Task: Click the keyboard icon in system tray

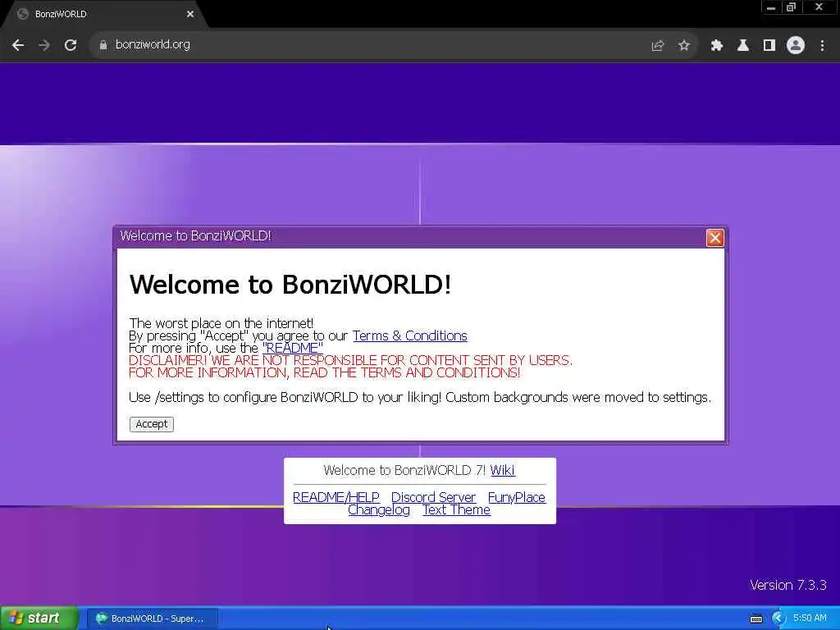Action: click(x=756, y=619)
